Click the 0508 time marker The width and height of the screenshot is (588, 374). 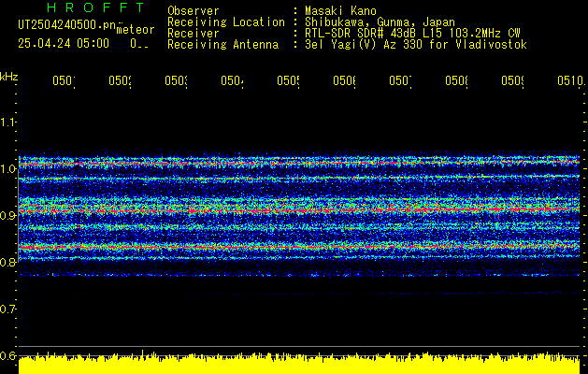[456, 80]
